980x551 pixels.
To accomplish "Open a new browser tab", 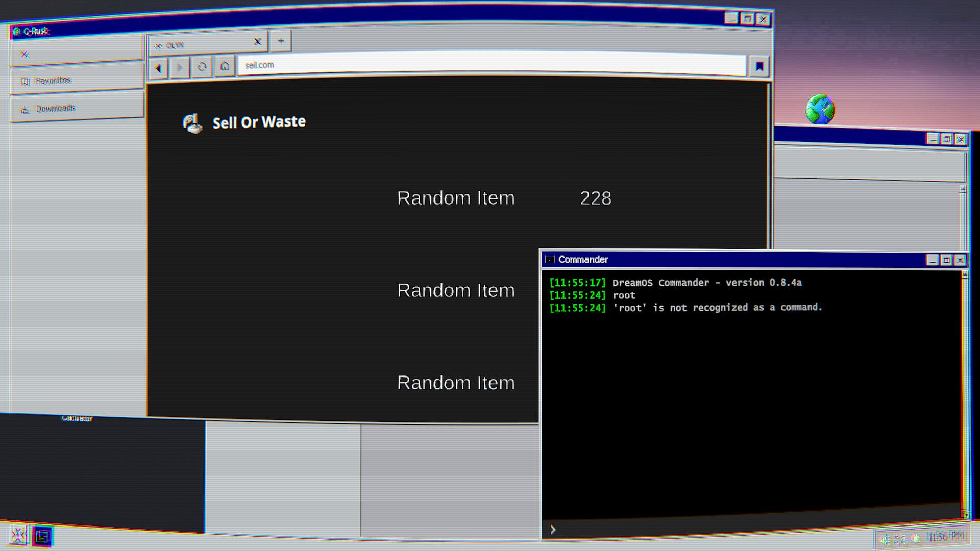I will tap(281, 41).
